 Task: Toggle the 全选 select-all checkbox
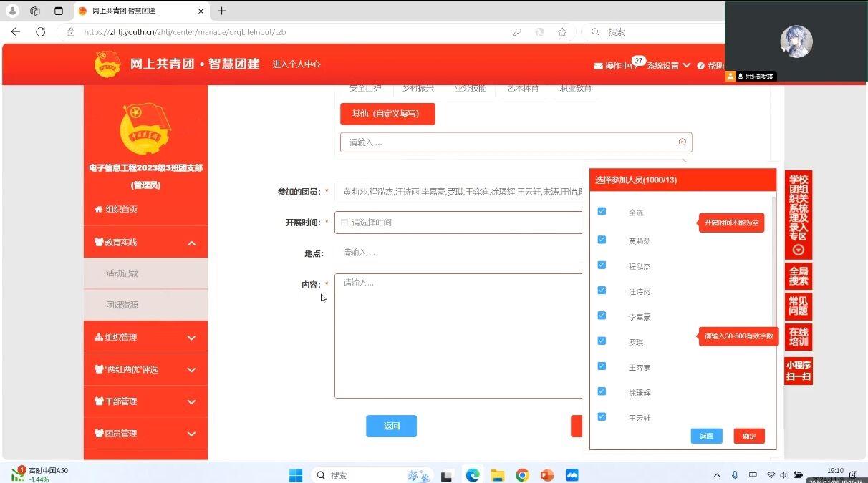(x=602, y=211)
